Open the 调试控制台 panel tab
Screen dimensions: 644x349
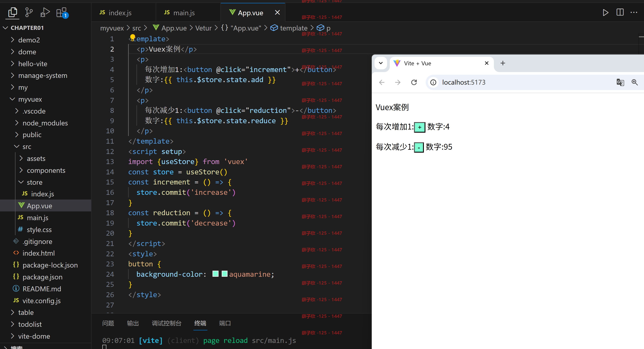tap(166, 323)
